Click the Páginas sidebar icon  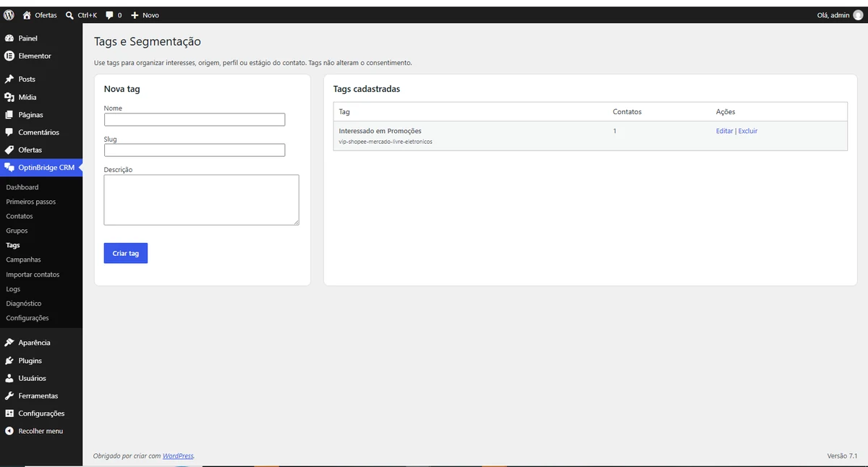[x=9, y=115]
